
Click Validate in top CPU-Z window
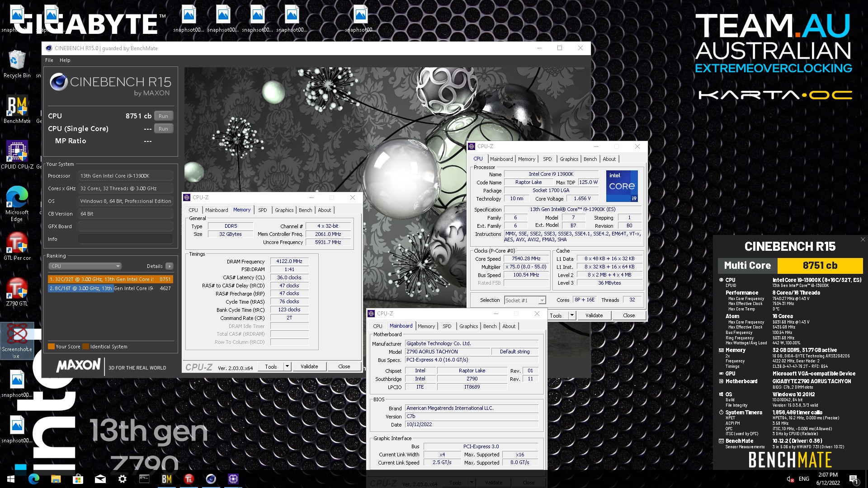coord(594,315)
